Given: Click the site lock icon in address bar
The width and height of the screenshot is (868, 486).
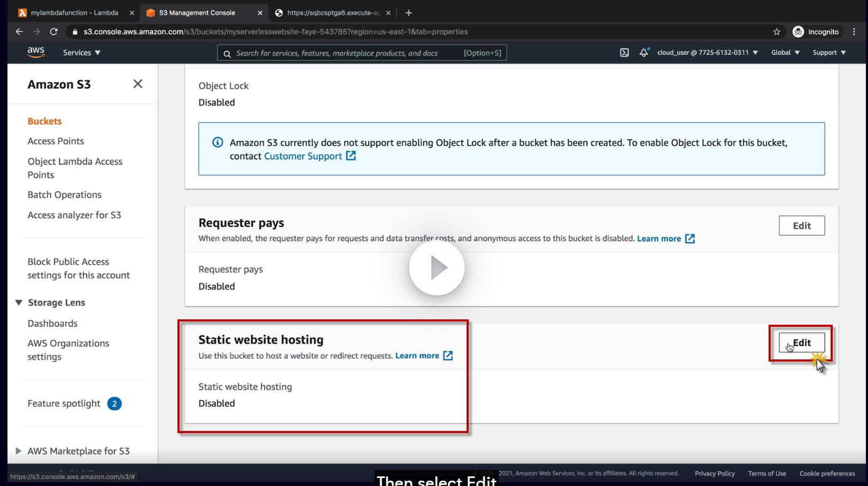Looking at the screenshot, I should 75,32.
